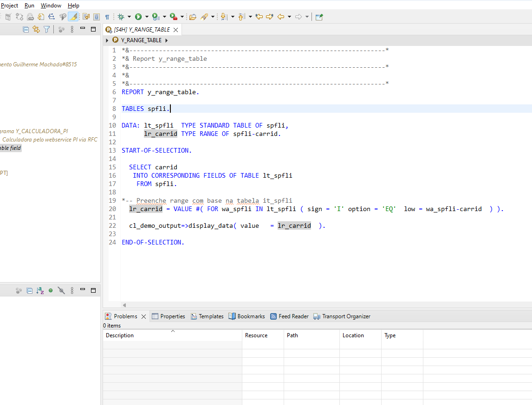This screenshot has height=405, width=532.
Task: Jump to next annotation in the toolbar
Action: [224, 16]
